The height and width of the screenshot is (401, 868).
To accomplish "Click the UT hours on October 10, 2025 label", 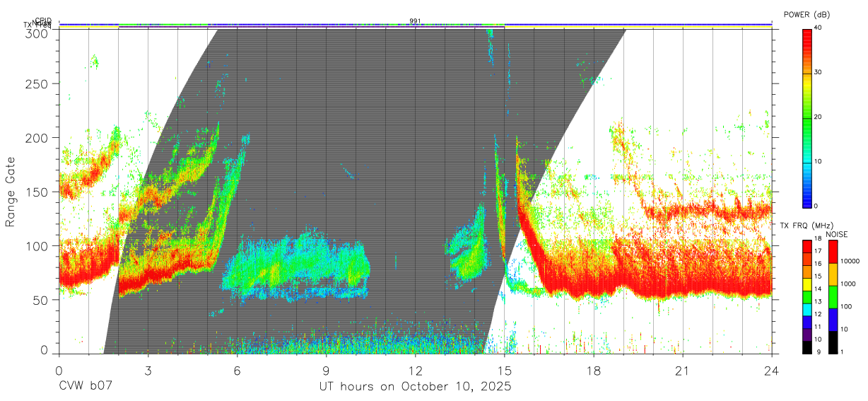I will [415, 387].
